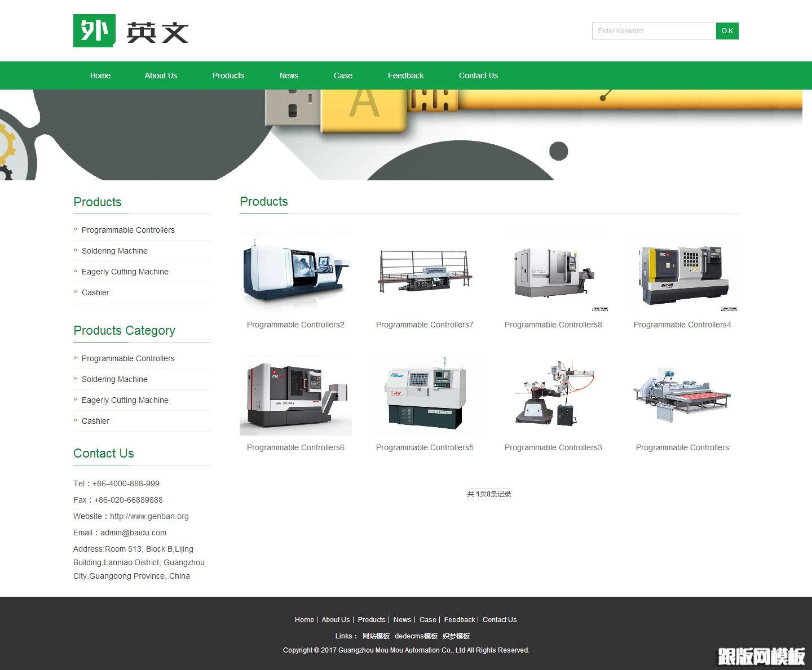Image resolution: width=812 pixels, height=670 pixels.
Task: Open the Programmable Controllers2 product image
Action: 295,272
